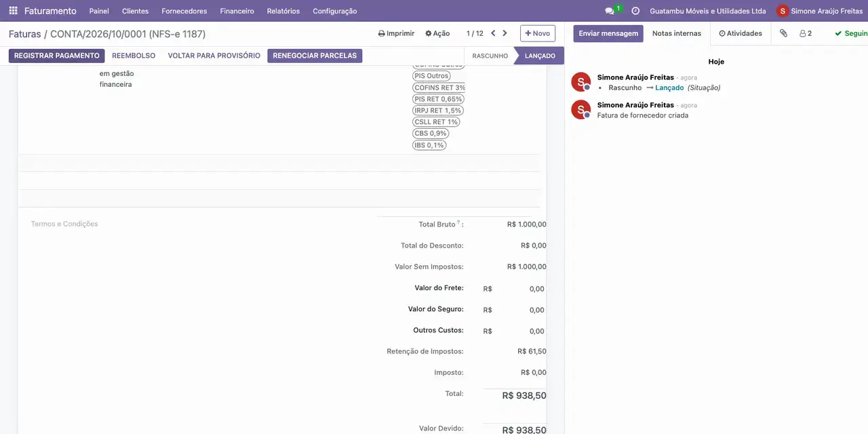Open the Painel menu
Image resolution: width=868 pixels, height=434 pixels.
99,11
